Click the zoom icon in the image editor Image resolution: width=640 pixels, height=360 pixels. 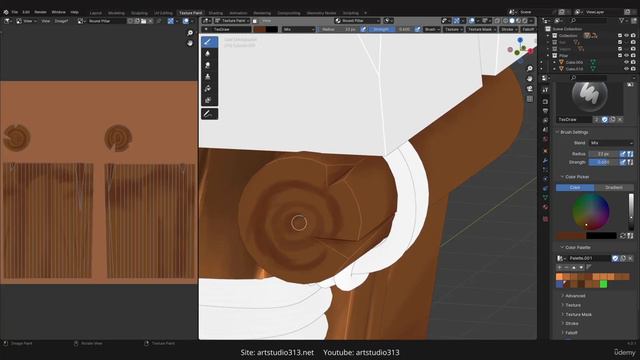(190, 33)
